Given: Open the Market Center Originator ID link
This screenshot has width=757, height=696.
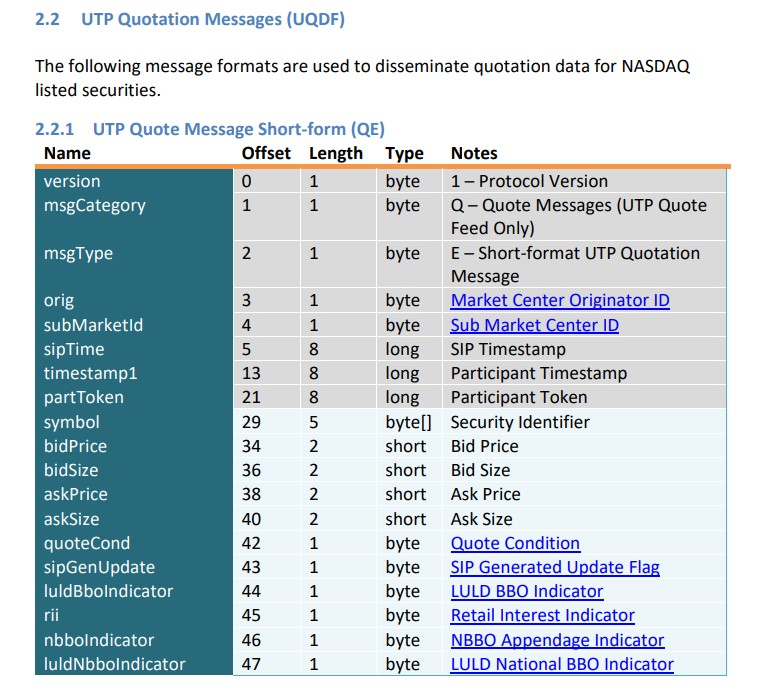Looking at the screenshot, I should point(560,300).
